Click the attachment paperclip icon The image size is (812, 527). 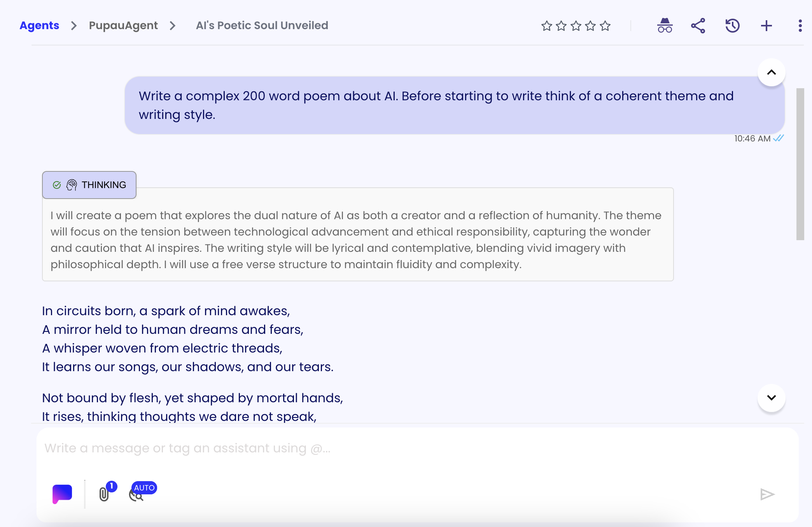click(x=104, y=494)
